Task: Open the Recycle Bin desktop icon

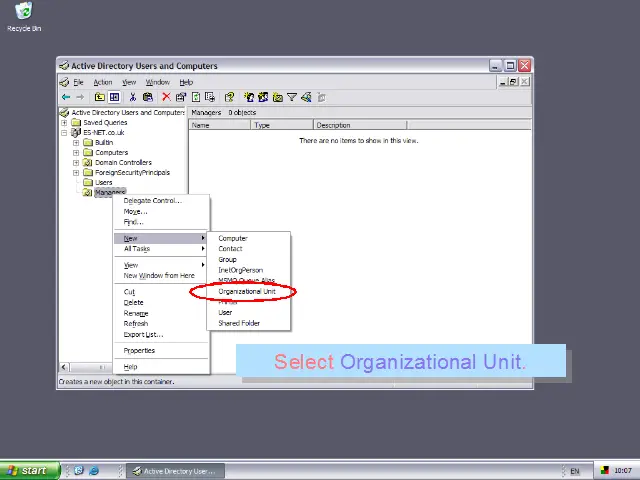Action: pos(24,16)
